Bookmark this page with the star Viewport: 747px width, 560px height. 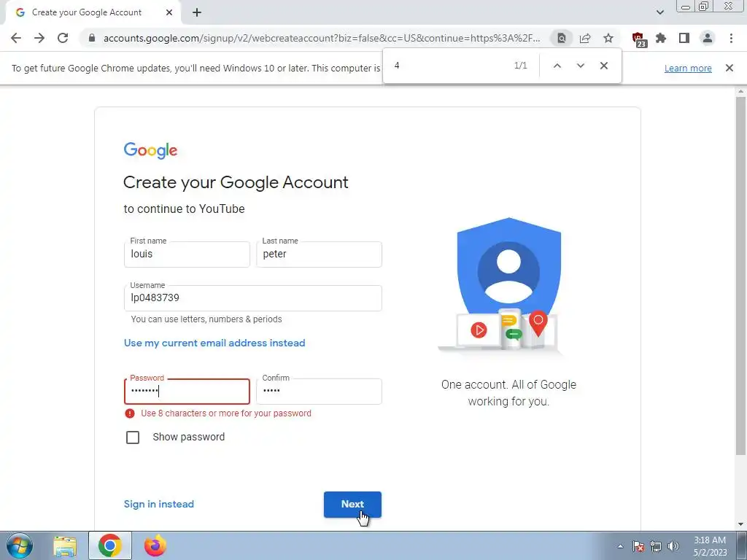coord(608,38)
